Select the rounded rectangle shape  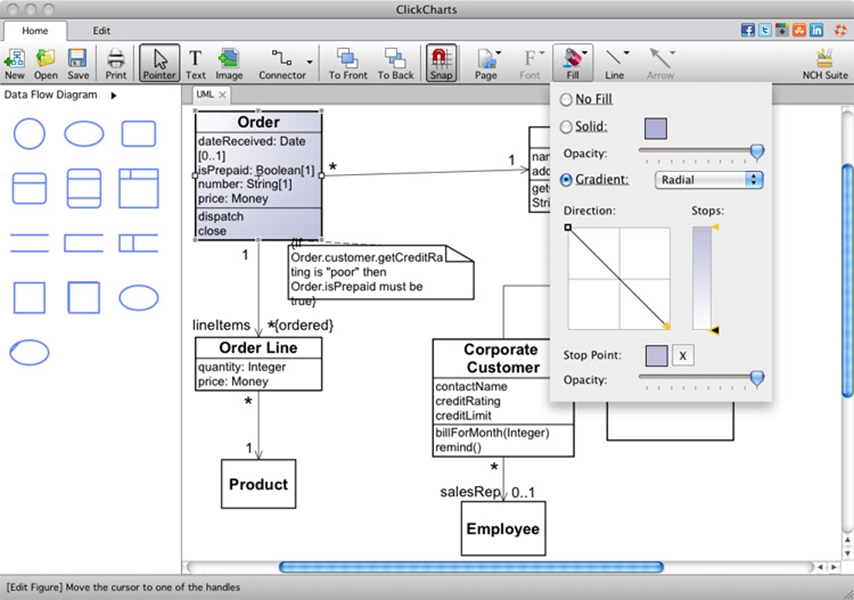(138, 133)
